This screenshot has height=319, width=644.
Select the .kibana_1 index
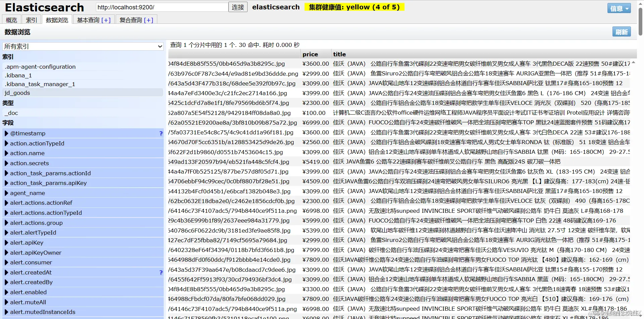click(83, 75)
